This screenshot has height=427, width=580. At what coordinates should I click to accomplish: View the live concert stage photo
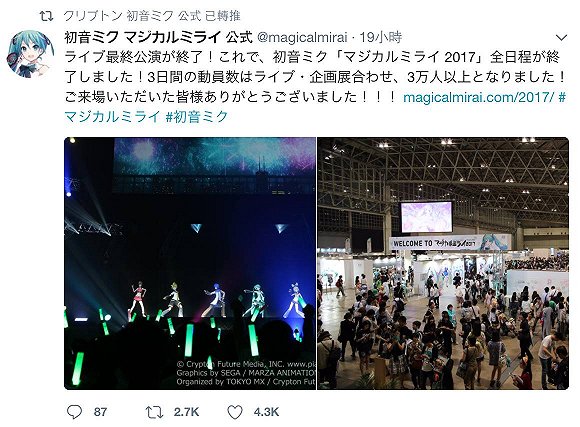pyautogui.click(x=190, y=263)
